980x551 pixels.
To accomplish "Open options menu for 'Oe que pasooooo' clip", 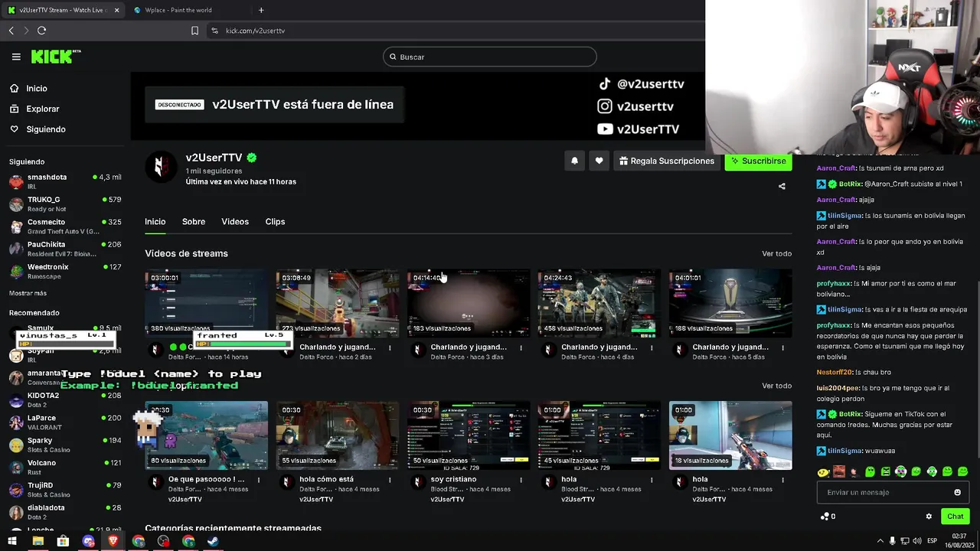I will pyautogui.click(x=259, y=480).
